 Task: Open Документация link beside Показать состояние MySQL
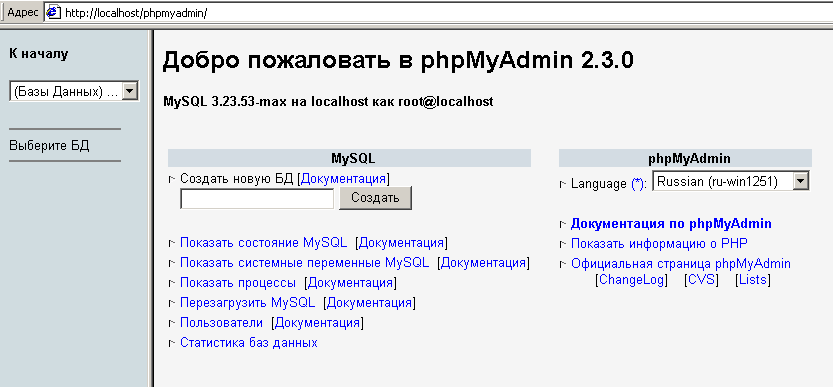401,243
